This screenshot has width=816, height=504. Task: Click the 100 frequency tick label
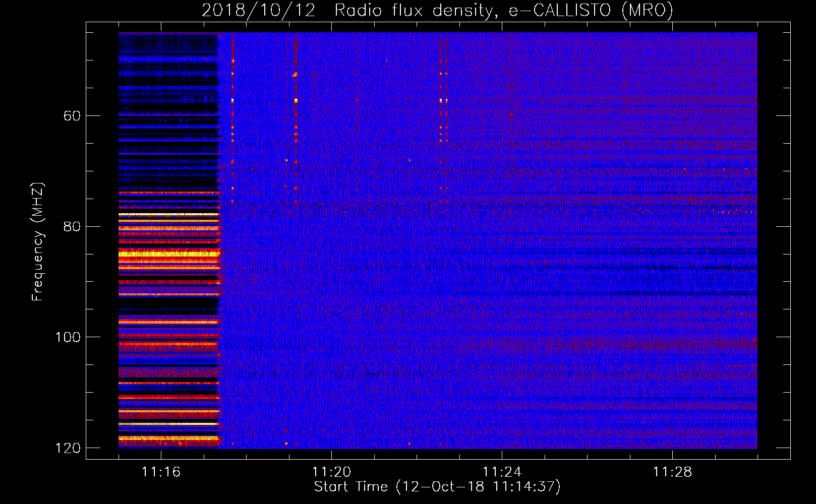tap(68, 337)
